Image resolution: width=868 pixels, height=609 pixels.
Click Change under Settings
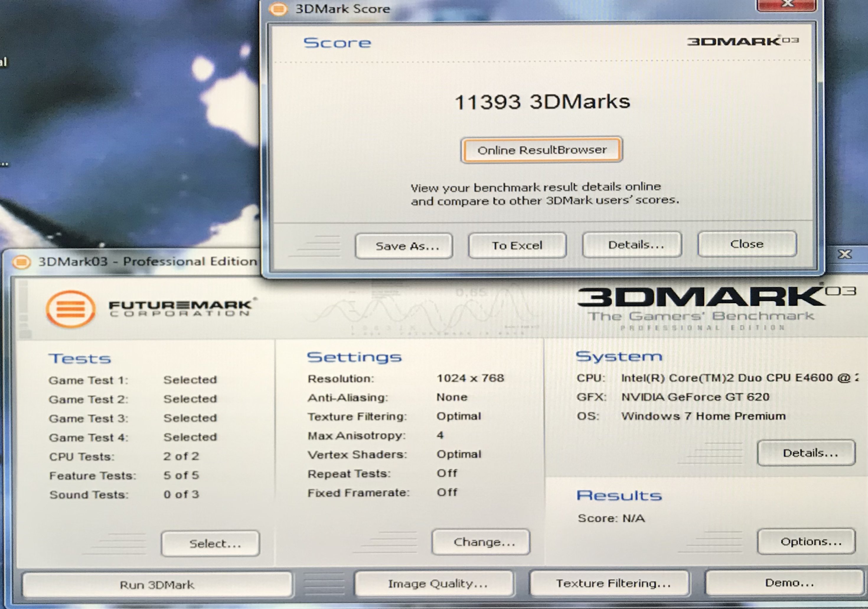click(x=481, y=542)
